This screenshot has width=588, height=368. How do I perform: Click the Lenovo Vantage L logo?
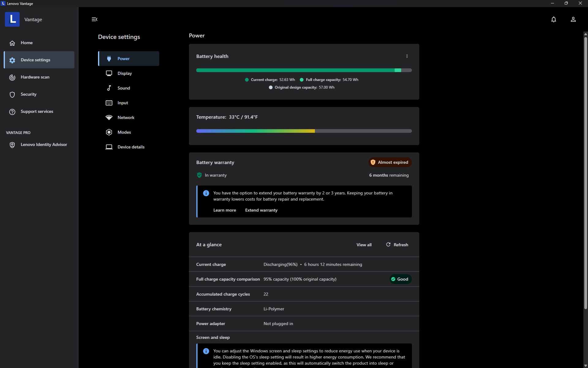click(12, 19)
